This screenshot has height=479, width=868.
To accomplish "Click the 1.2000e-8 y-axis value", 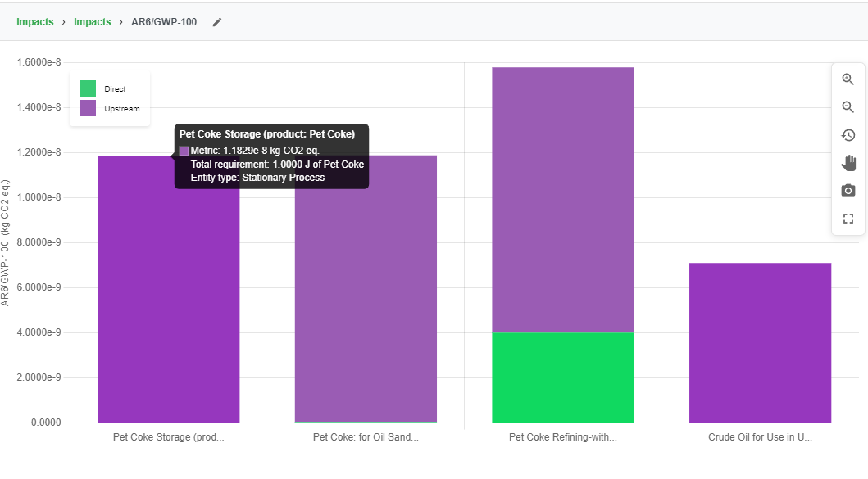I will coord(39,152).
